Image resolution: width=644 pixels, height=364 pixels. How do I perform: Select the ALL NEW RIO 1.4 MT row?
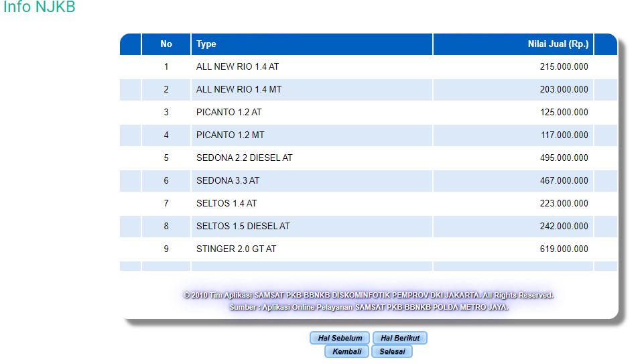pyautogui.click(x=369, y=90)
